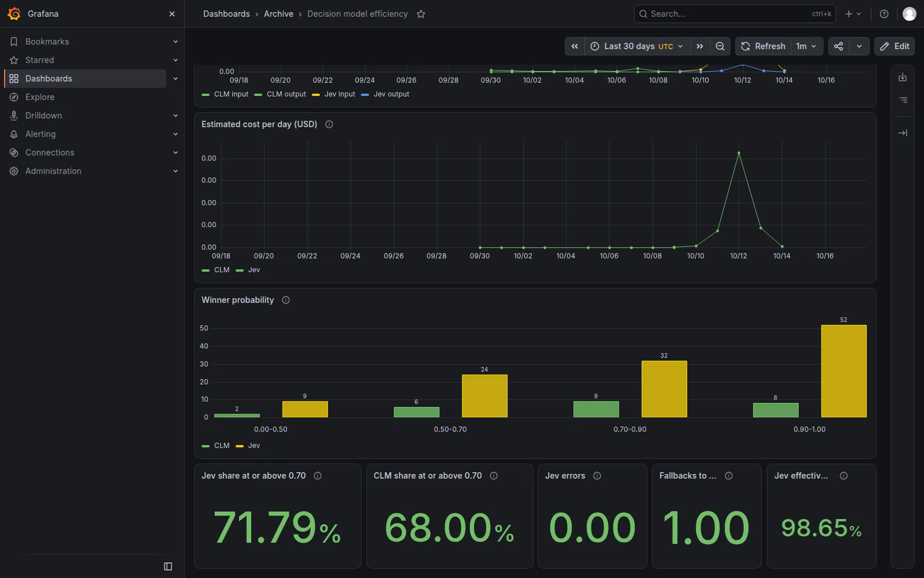
Task: Expand the Connections sidebar section
Action: coord(176,153)
